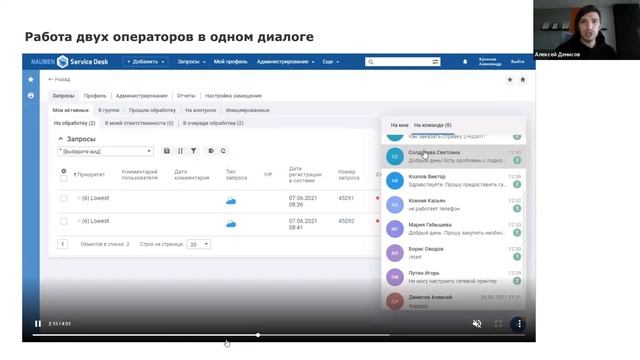Check the row for request 45291
Screen dimensions: 640x360
pos(64,198)
